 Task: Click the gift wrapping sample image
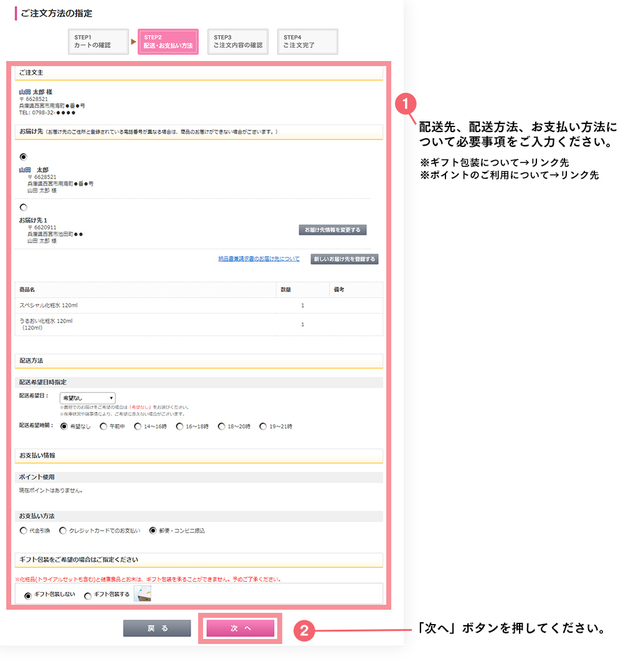click(143, 594)
